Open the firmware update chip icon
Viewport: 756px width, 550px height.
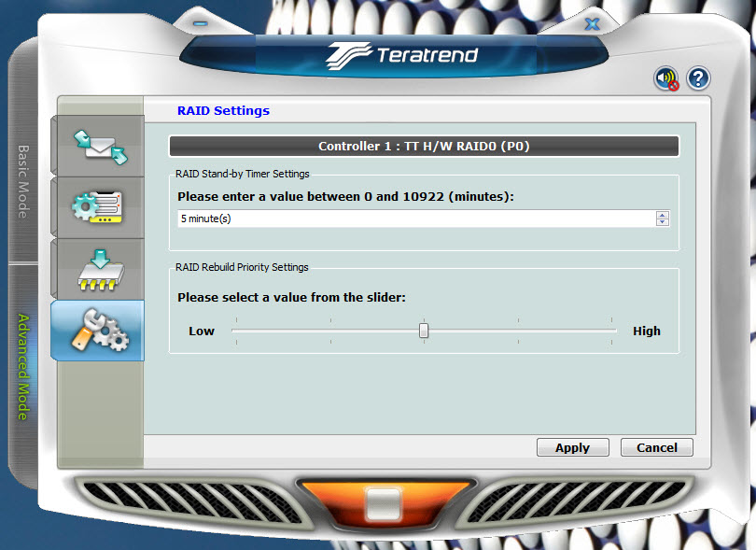click(101, 270)
